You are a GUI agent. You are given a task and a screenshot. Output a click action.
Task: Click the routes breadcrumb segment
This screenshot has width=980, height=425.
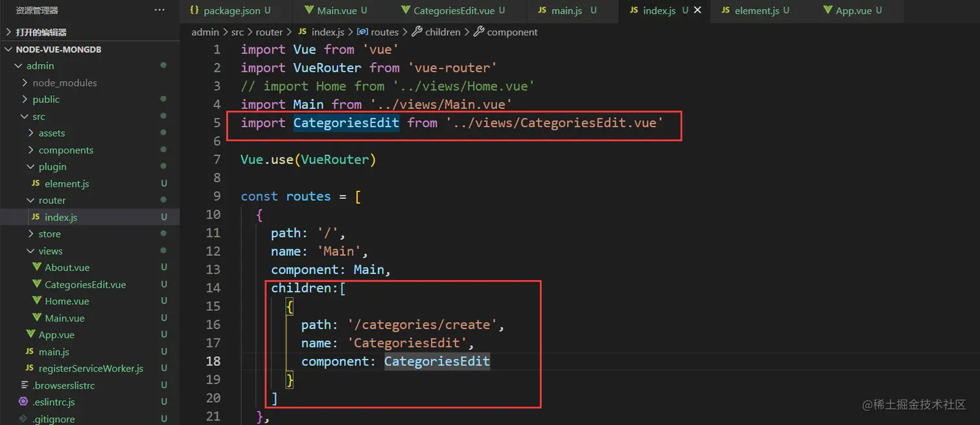(384, 32)
